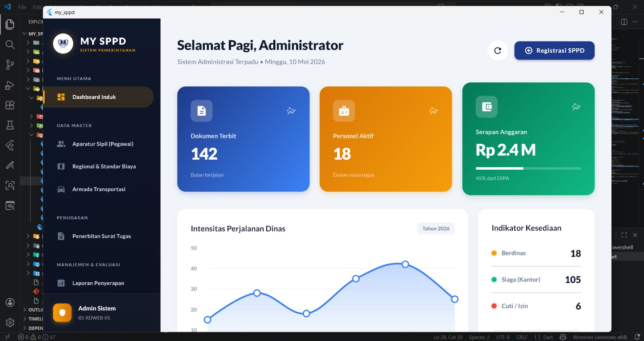
Task: Open Dashboard Induk menu item
Action: point(98,97)
